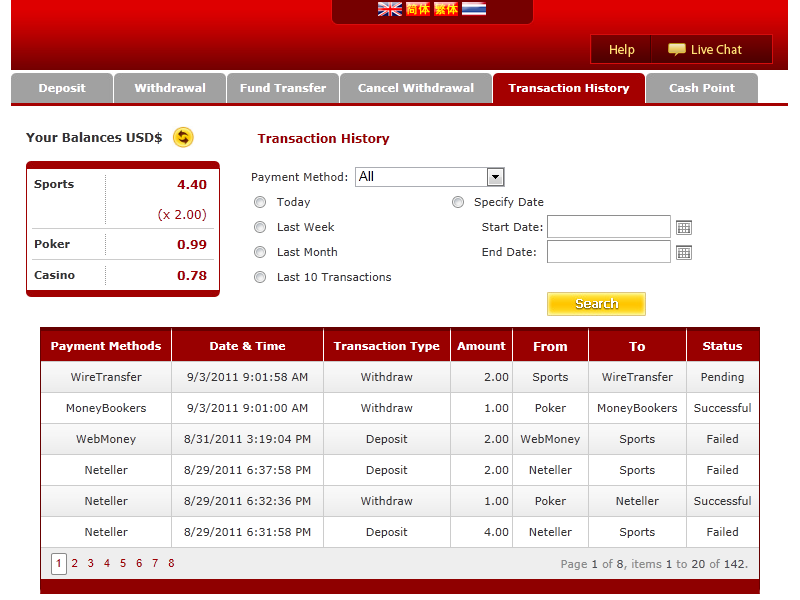Select the Today radio option
The image size is (800, 600).
[261, 202]
